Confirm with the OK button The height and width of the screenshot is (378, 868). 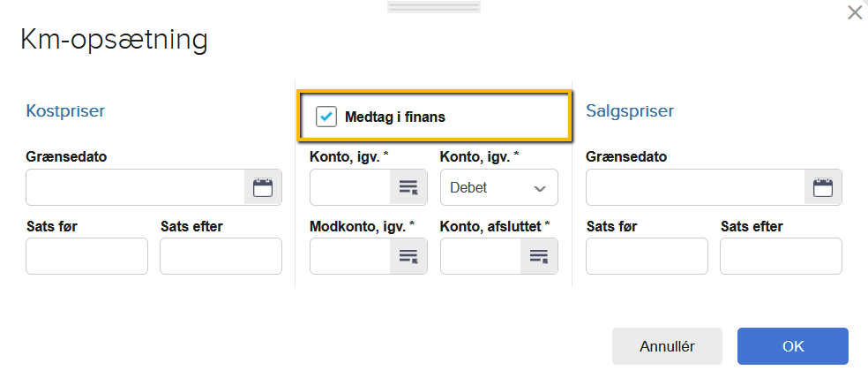(x=792, y=346)
